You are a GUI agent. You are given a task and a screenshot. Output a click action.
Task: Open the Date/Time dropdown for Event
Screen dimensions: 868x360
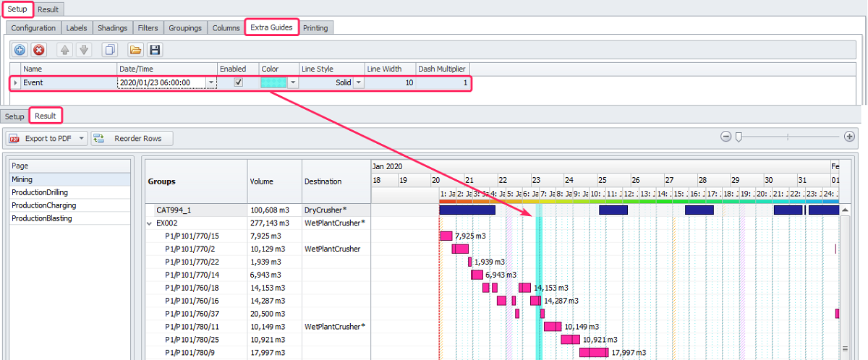click(211, 83)
